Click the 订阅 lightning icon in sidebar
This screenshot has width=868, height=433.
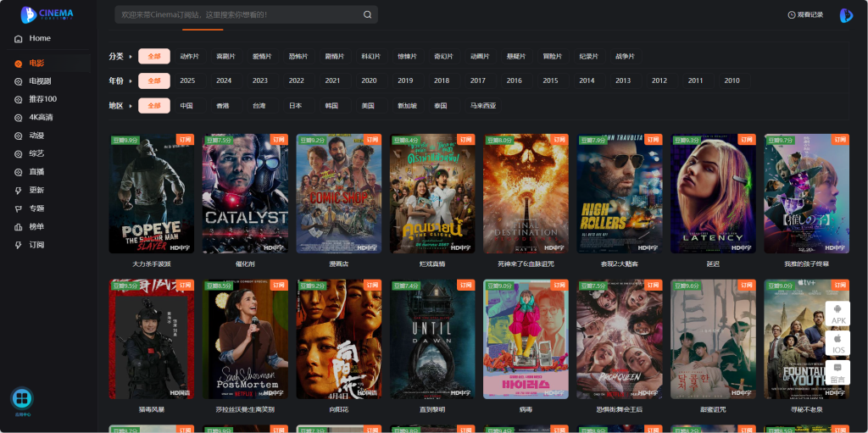click(19, 245)
